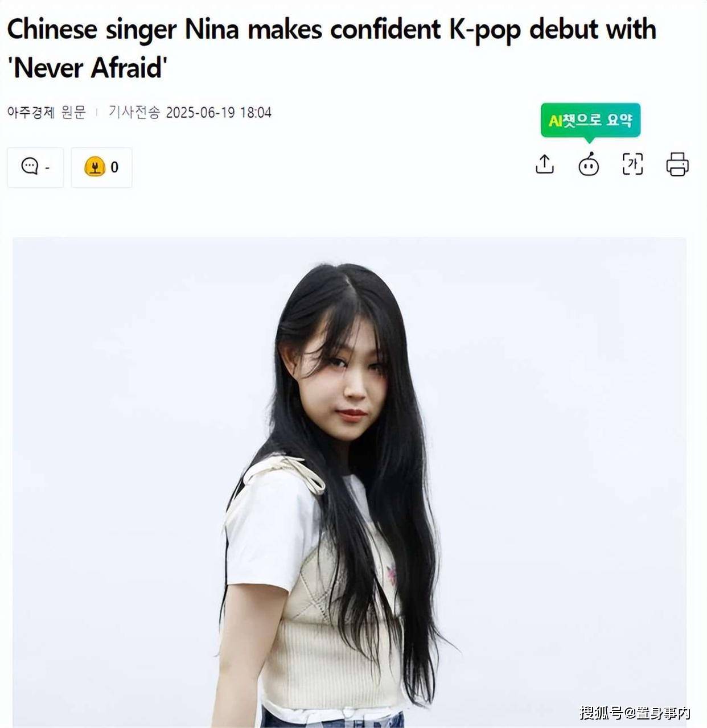Print the article using printer icon
This screenshot has width=707, height=728.
point(677,164)
